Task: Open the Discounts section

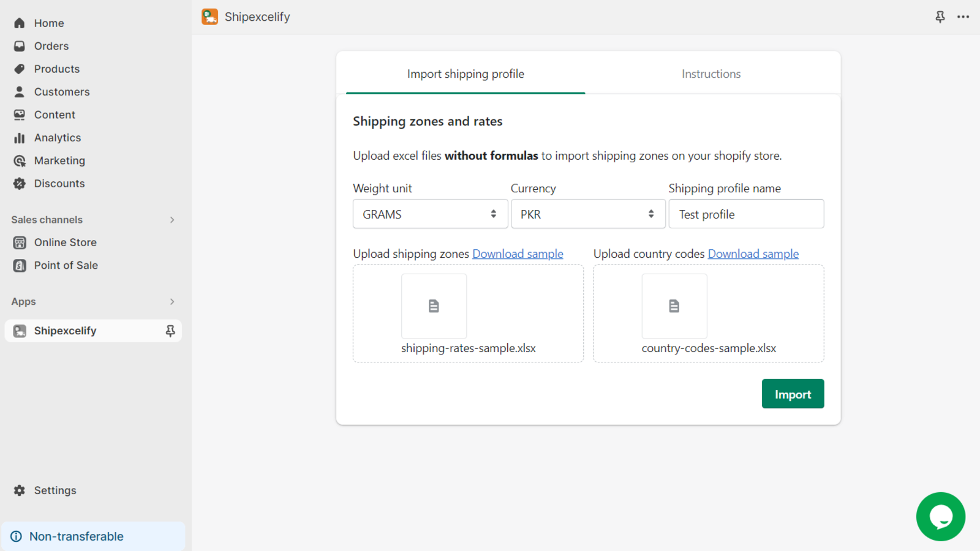Action: 59,184
